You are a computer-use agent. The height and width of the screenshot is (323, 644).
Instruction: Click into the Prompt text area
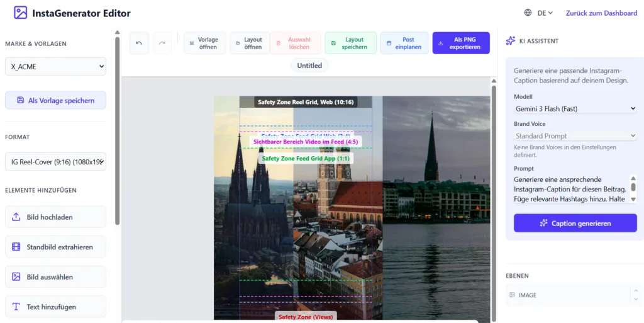point(570,189)
